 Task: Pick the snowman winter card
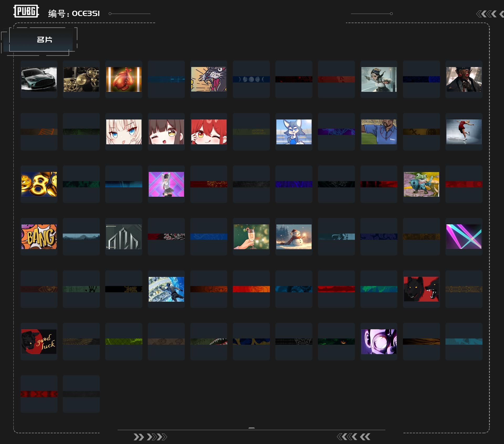tap(294, 237)
